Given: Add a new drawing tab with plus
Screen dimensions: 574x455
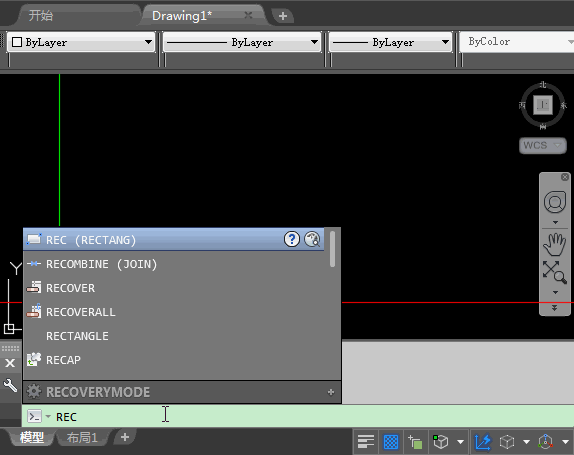Looking at the screenshot, I should pyautogui.click(x=283, y=16).
